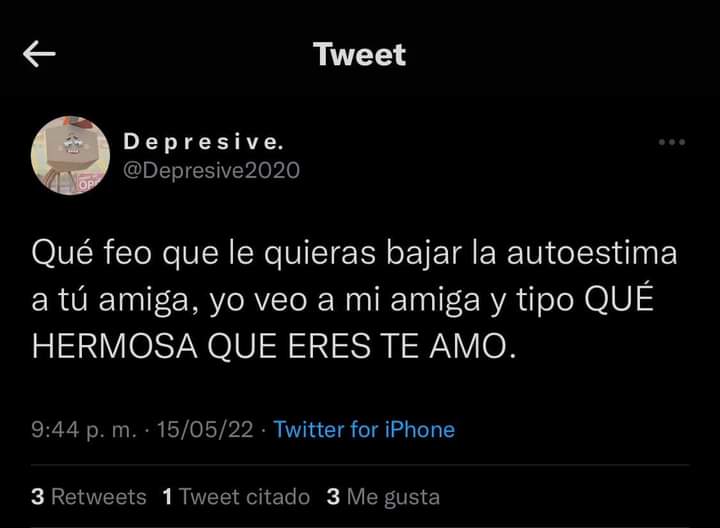
Task: Click the display name Depresive.
Action: pyautogui.click(x=203, y=141)
